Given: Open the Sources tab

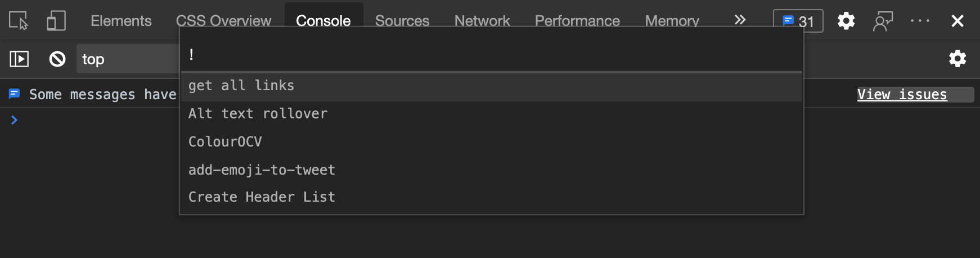Looking at the screenshot, I should pyautogui.click(x=402, y=21).
